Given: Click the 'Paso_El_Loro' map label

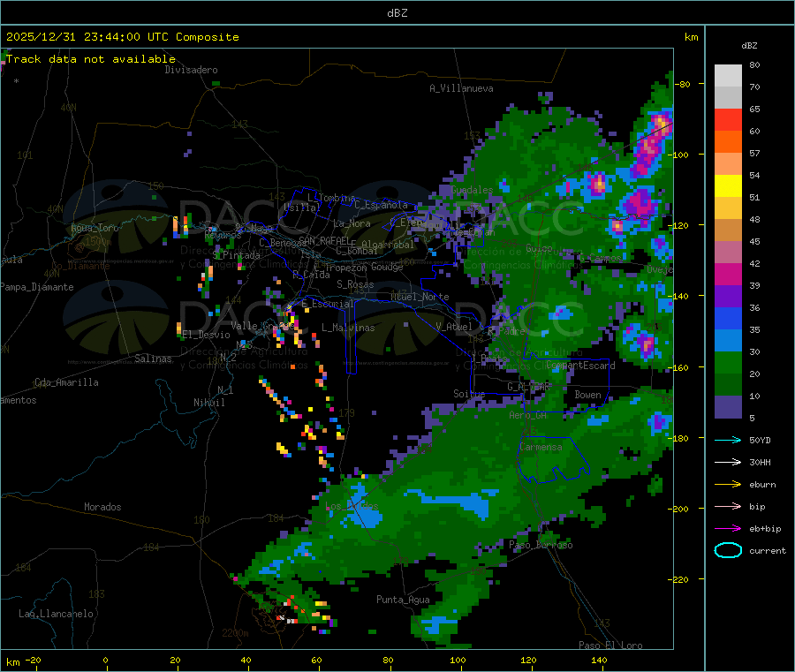Looking at the screenshot, I should 610,646.
